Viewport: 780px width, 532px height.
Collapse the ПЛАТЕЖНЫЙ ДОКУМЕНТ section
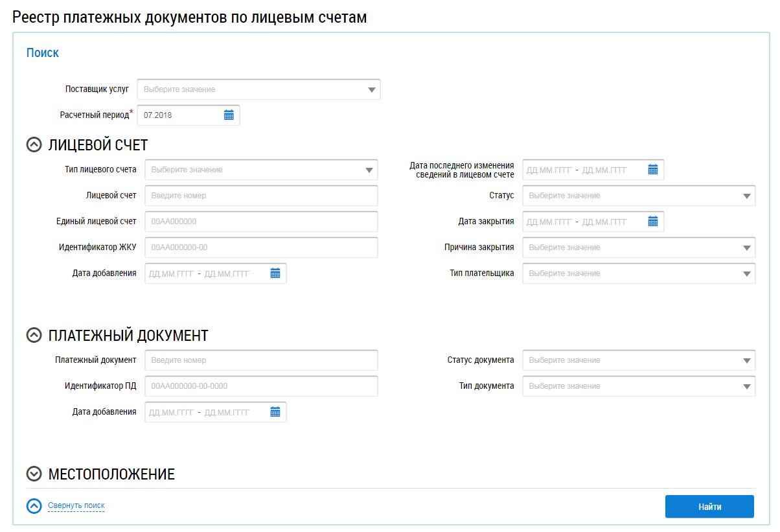pyautogui.click(x=34, y=335)
